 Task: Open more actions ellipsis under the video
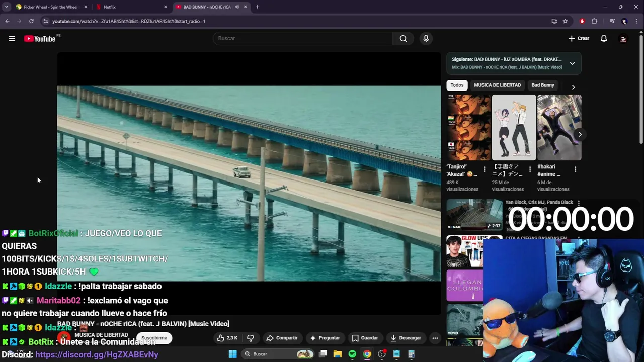click(x=435, y=338)
